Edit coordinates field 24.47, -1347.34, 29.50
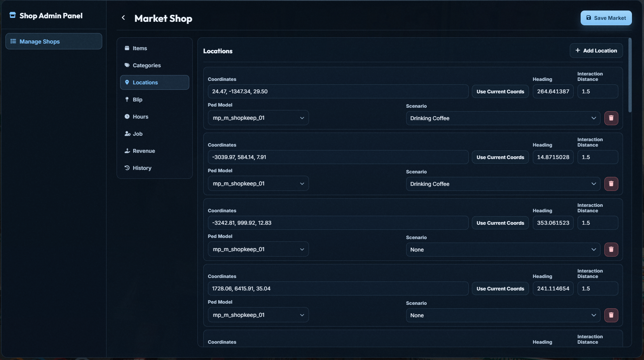The image size is (644, 360). click(338, 91)
